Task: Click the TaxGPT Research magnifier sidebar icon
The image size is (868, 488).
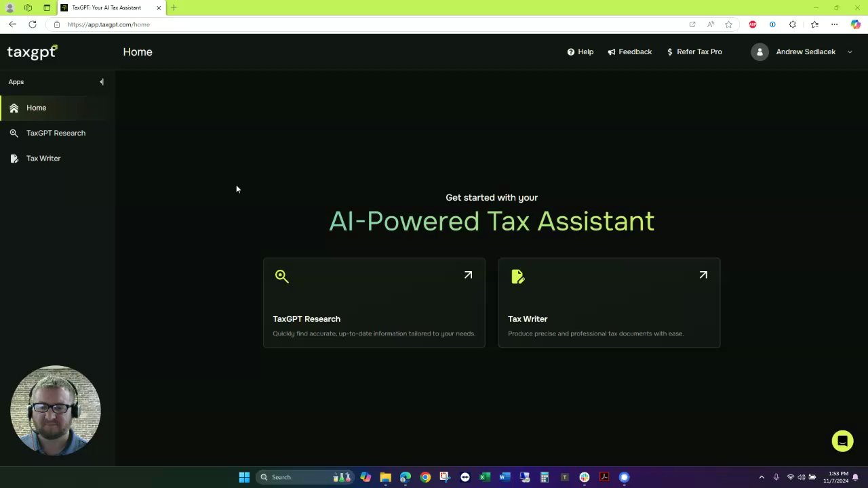Action: click(x=14, y=133)
